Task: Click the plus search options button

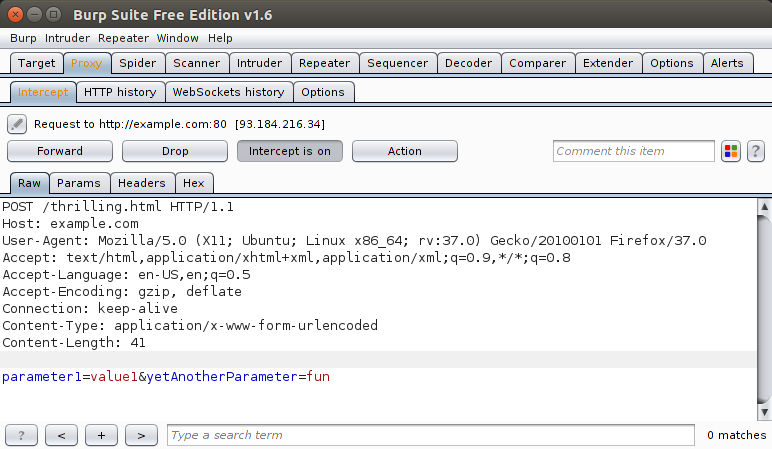Action: click(x=101, y=435)
